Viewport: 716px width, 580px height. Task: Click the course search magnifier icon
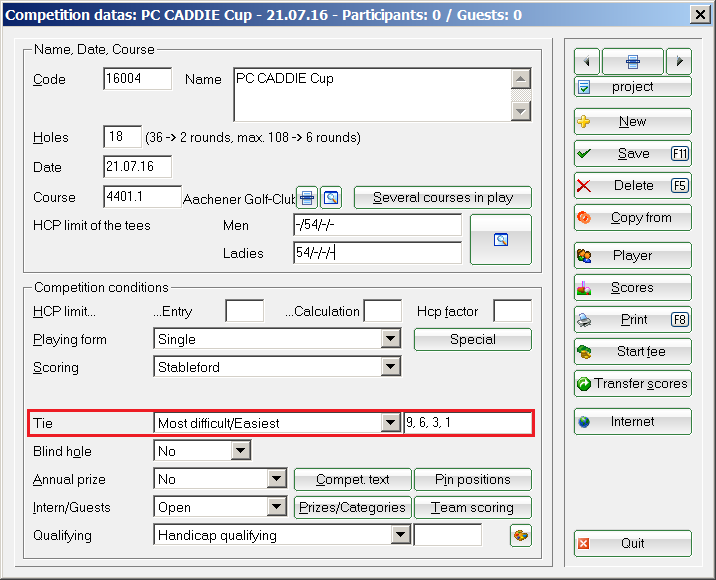(331, 197)
